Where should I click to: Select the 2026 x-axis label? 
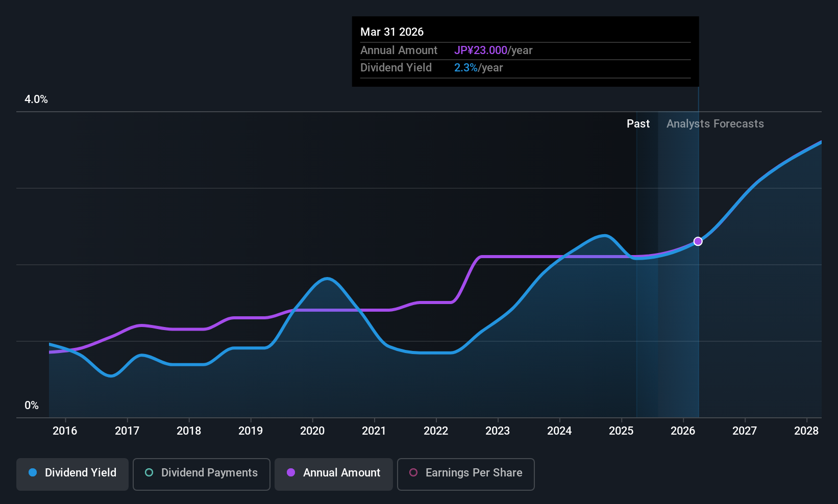pos(683,431)
